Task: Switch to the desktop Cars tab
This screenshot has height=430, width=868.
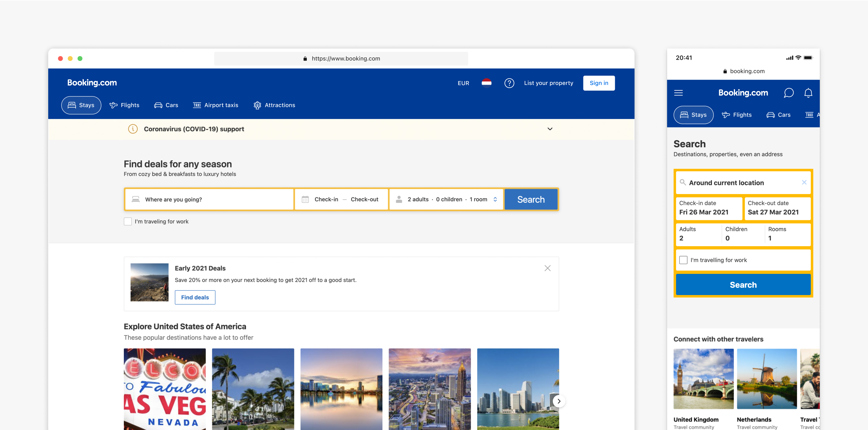Action: tap(166, 105)
